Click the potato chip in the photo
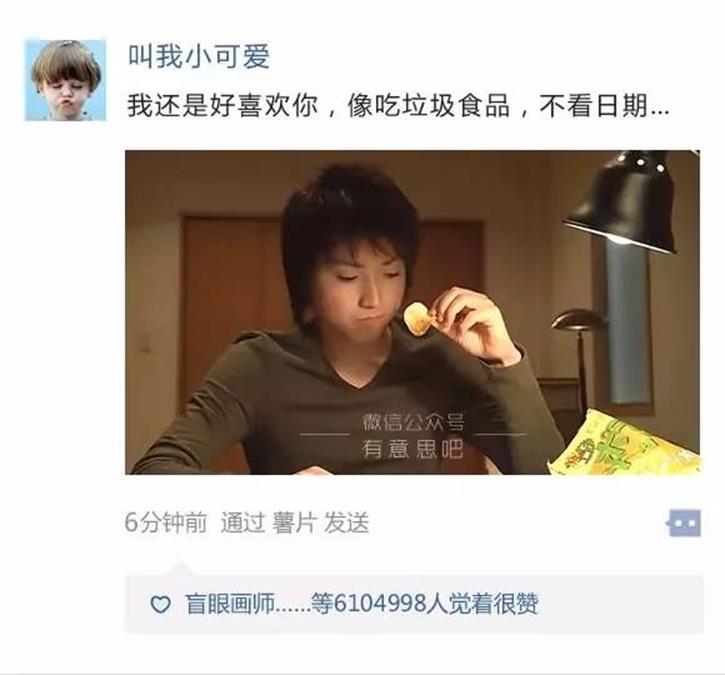The width and height of the screenshot is (725, 675). tap(418, 318)
